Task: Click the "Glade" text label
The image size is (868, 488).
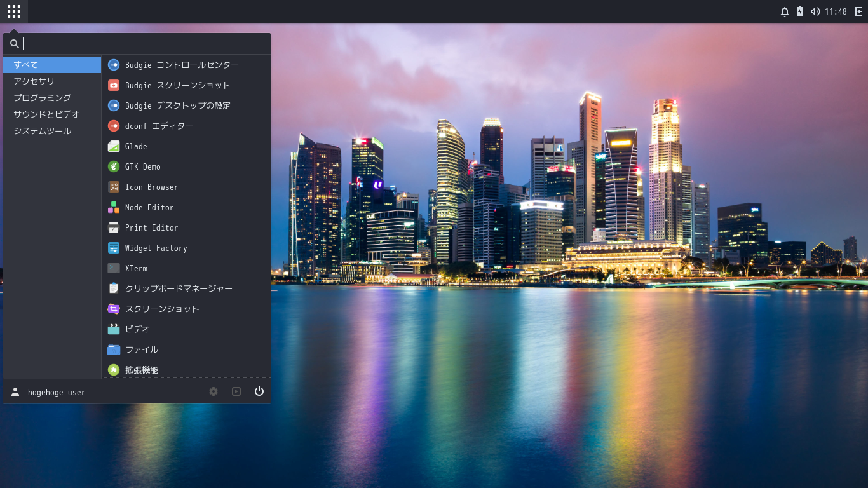Action: [136, 146]
